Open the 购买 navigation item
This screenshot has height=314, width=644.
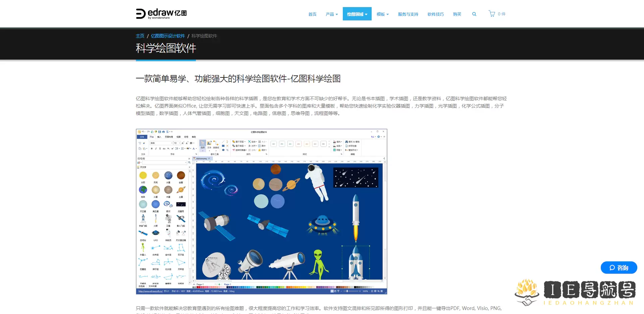[x=457, y=14]
